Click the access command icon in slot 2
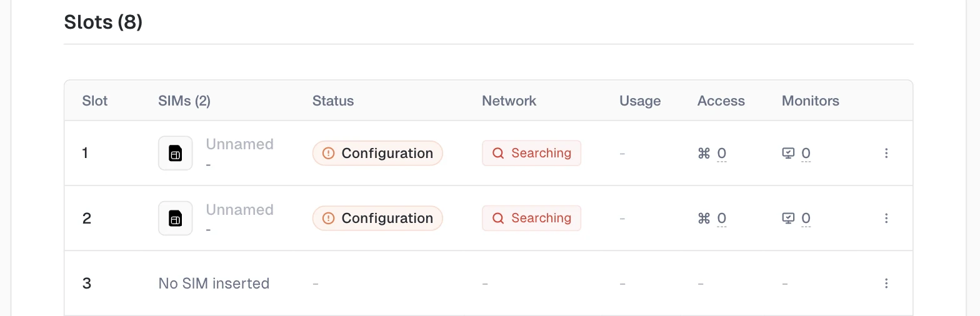 pyautogui.click(x=704, y=218)
